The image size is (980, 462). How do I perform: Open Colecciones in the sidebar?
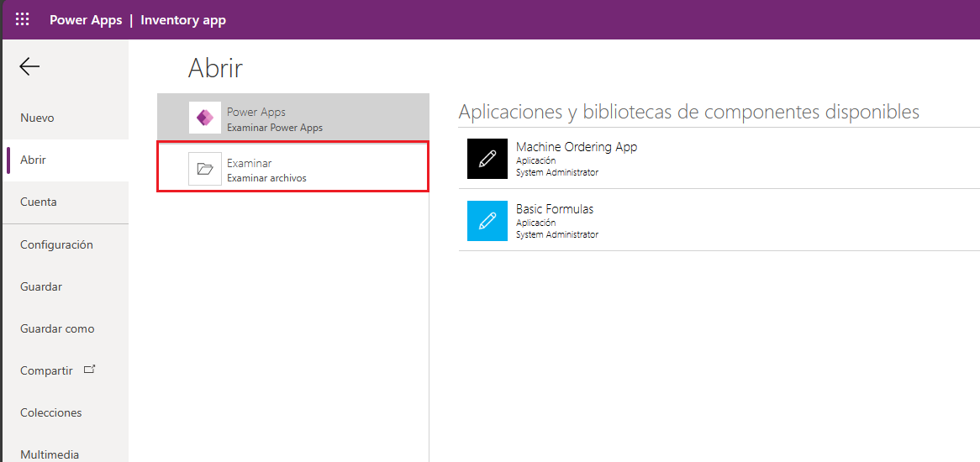tap(66, 412)
